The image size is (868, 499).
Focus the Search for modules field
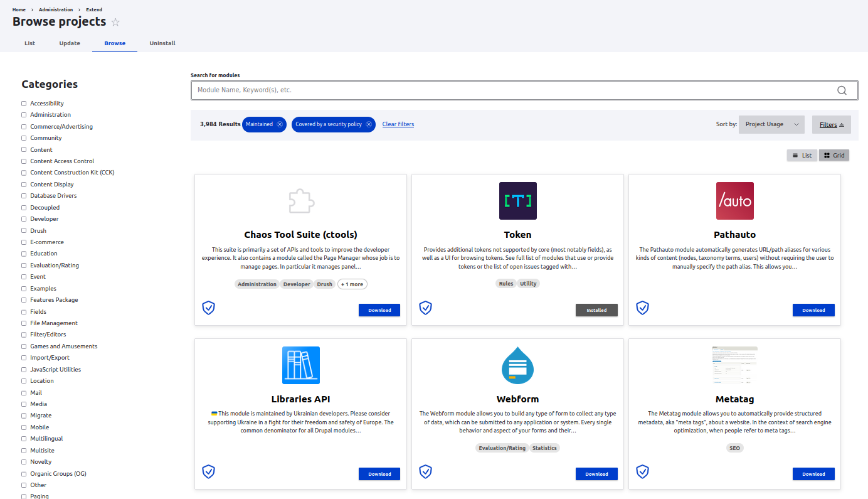point(524,90)
